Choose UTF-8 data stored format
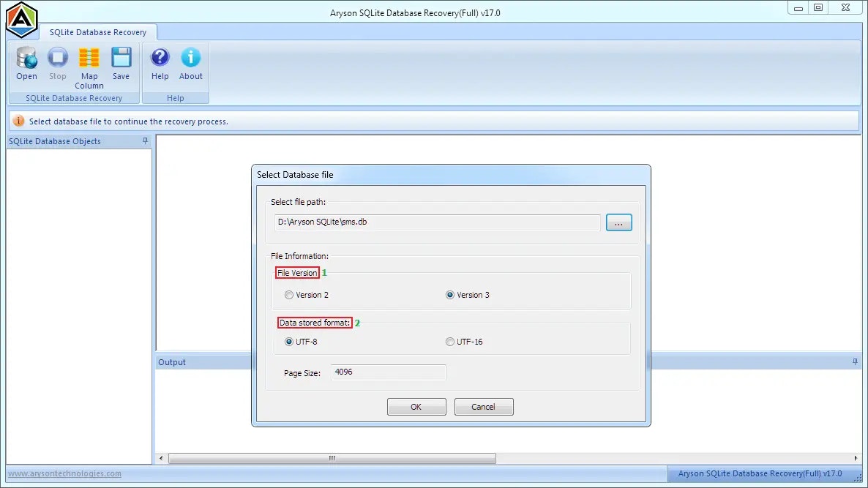 coord(289,342)
